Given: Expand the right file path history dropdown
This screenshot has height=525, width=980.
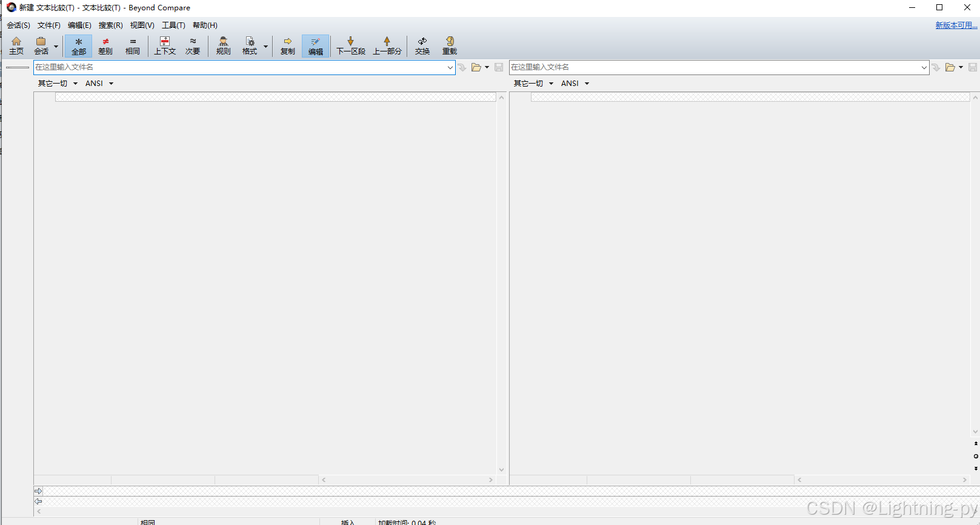Looking at the screenshot, I should [924, 67].
